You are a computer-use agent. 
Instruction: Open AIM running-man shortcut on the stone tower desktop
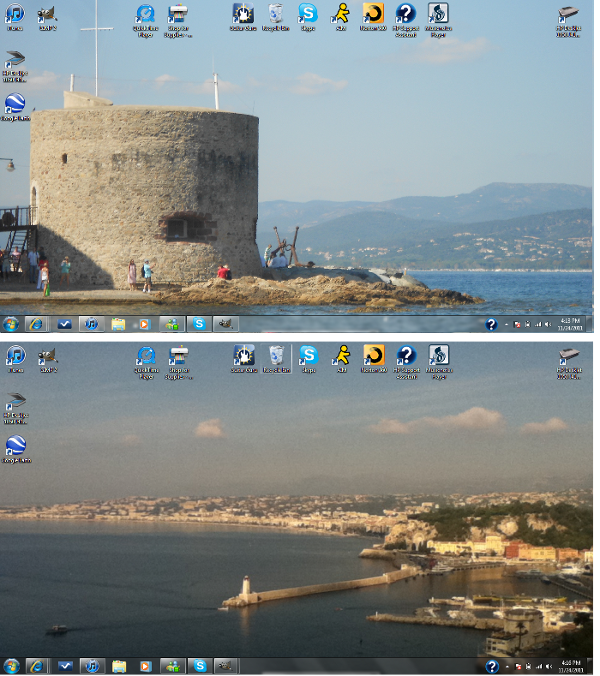tap(341, 17)
